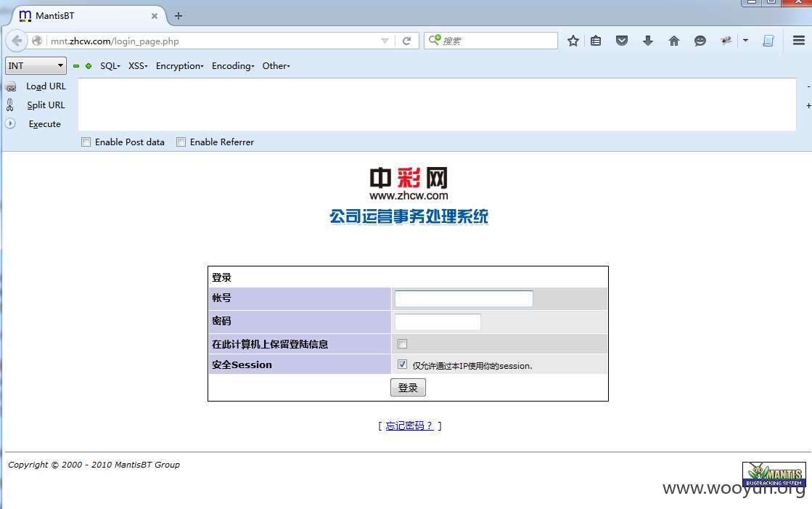The image size is (812, 509).
Task: Click the 登录 login button
Action: [x=408, y=388]
